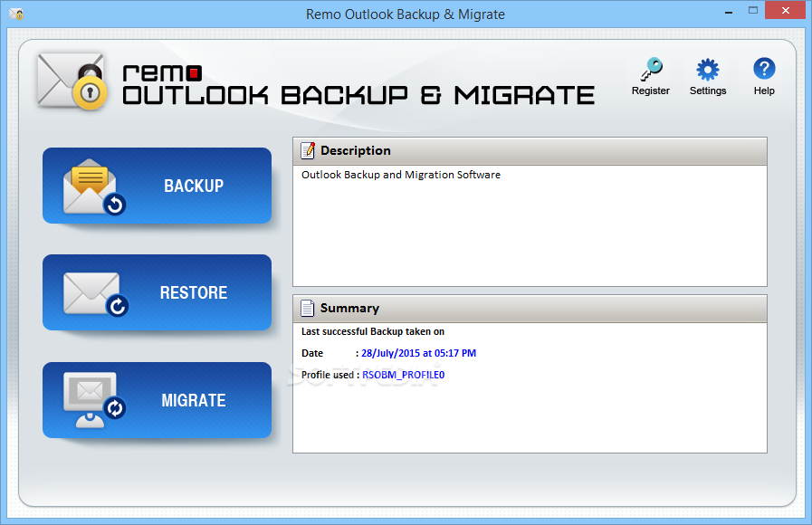This screenshot has height=525, width=812.
Task: Click the 'remo' brand wordmark
Action: click(162, 72)
